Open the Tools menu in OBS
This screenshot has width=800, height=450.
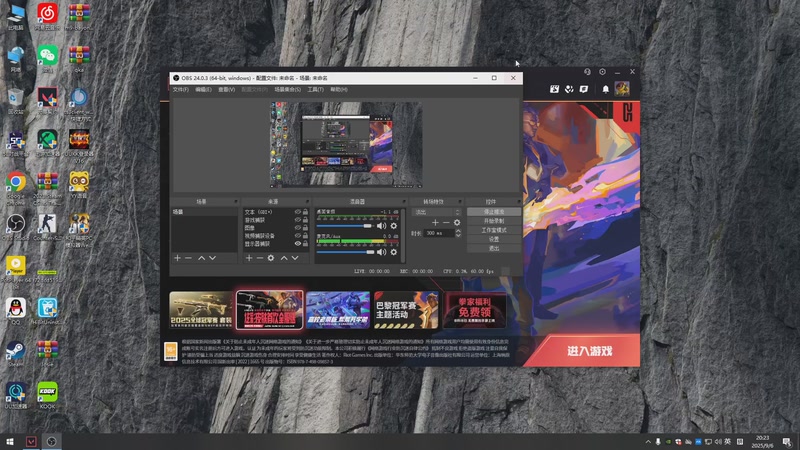315,90
